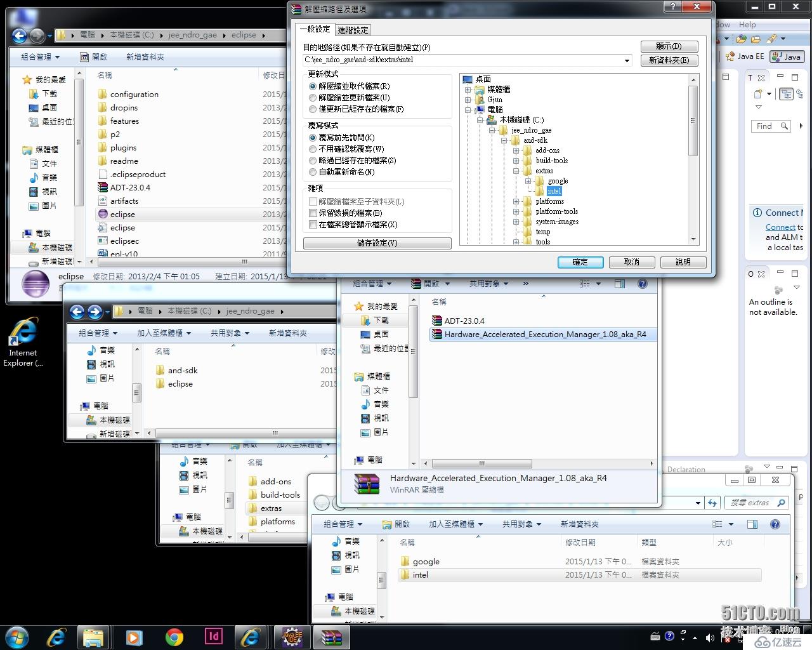Switch to Java EE perspective in Eclipse
This screenshot has width=812, height=650.
pos(745,56)
